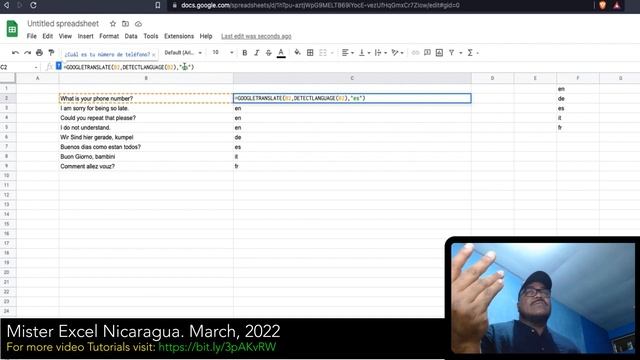Open the Tools menu
This screenshot has width=640, height=360.
pos(151,36)
